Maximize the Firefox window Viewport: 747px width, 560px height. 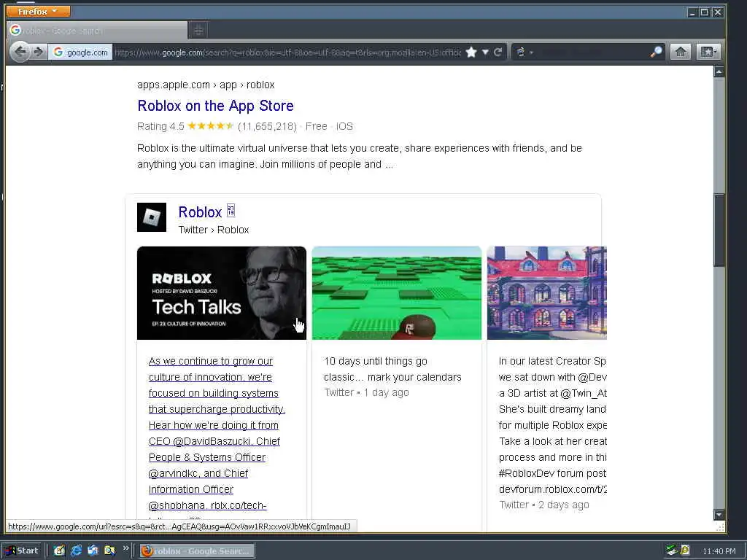705,12
